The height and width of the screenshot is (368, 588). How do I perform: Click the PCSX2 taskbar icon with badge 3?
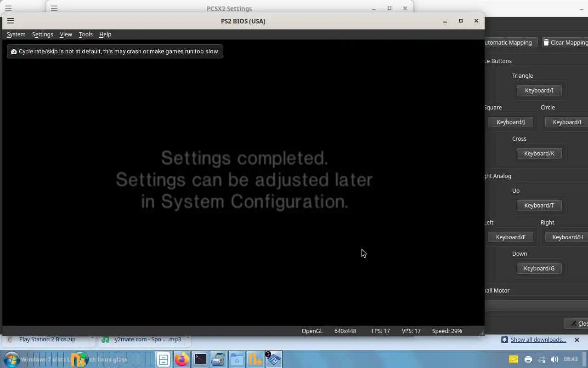[274, 359]
